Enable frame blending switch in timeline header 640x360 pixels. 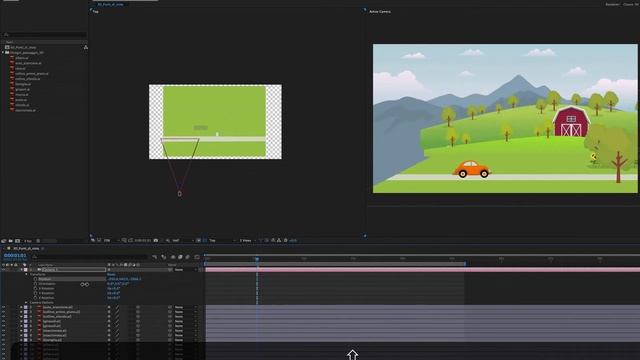tap(180, 257)
